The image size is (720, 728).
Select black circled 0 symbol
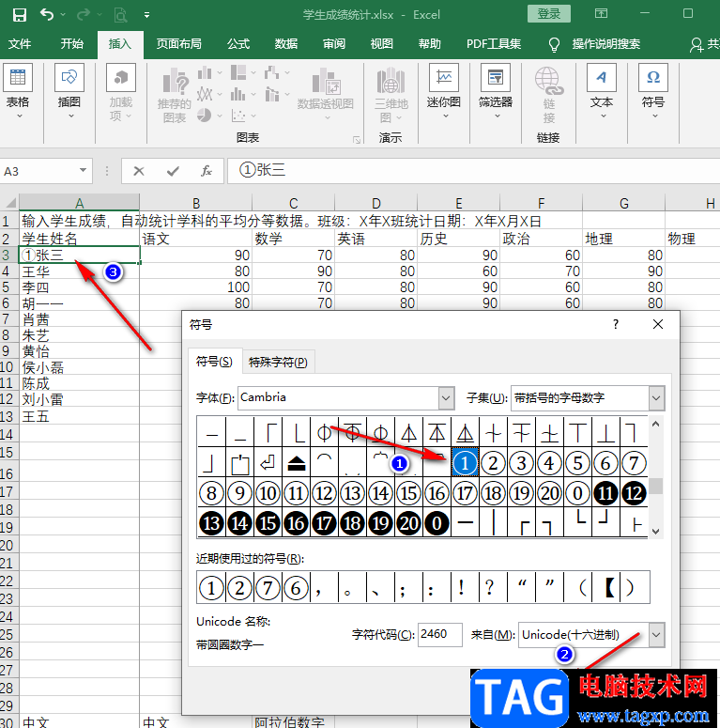(x=437, y=523)
